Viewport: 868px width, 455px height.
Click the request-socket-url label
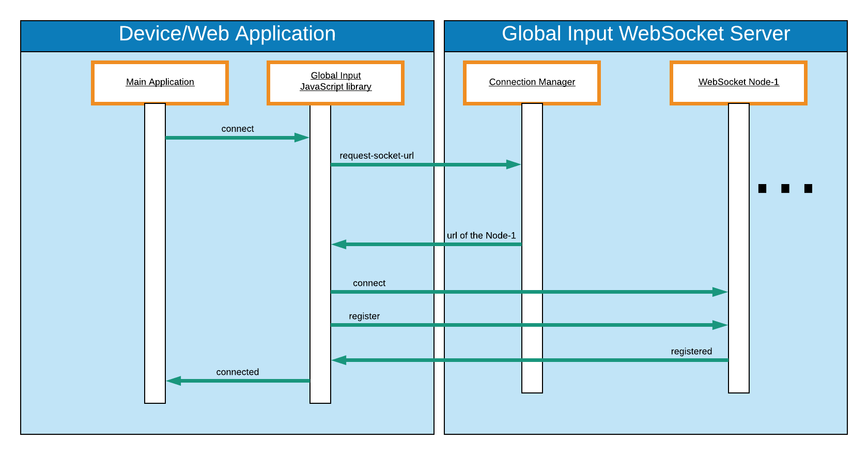377,156
